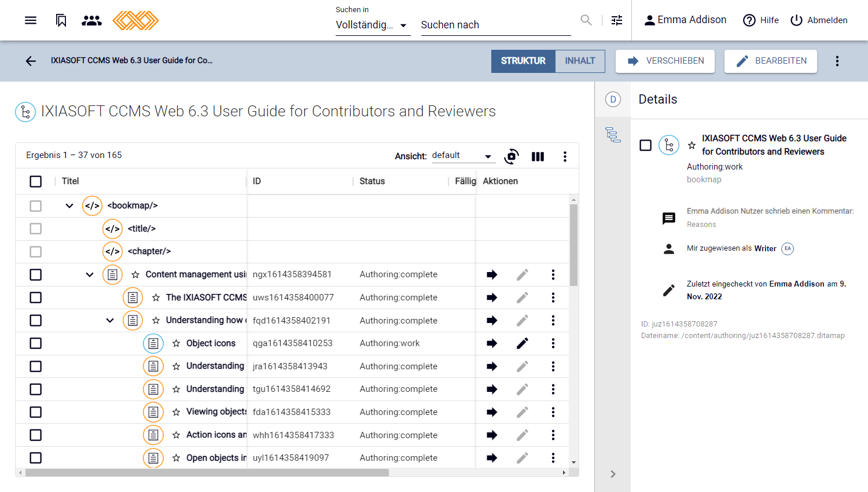The height and width of the screenshot is (492, 868).
Task: Open results table more-options menu
Action: (x=565, y=156)
